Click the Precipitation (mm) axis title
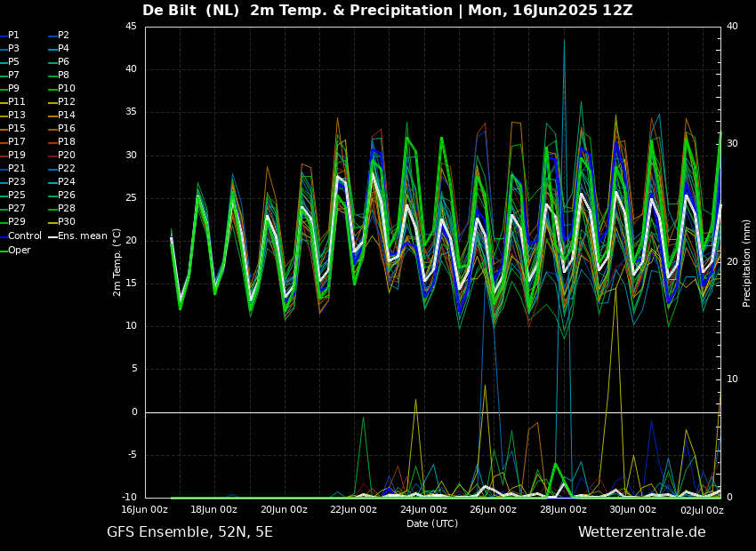 point(747,262)
